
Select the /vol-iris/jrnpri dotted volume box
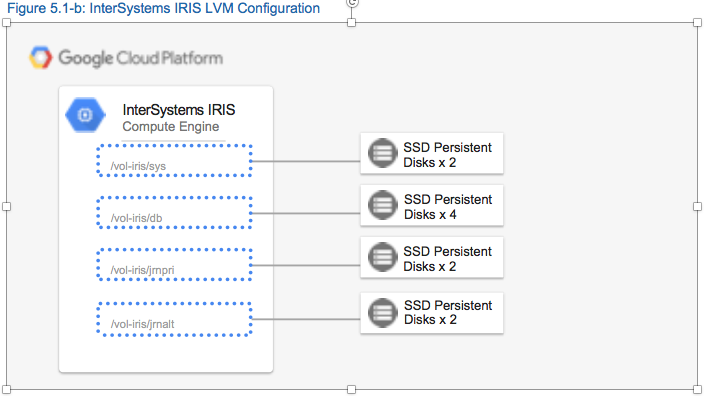pos(174,264)
